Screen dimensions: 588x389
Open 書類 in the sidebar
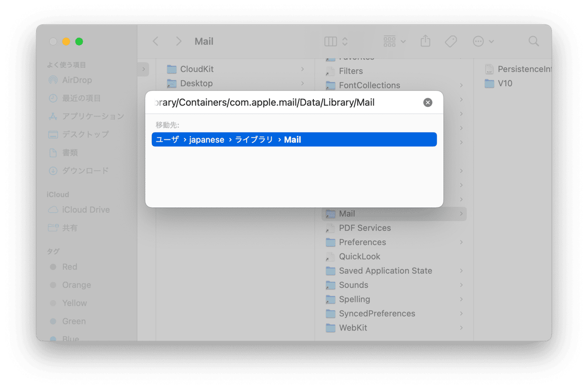point(63,153)
